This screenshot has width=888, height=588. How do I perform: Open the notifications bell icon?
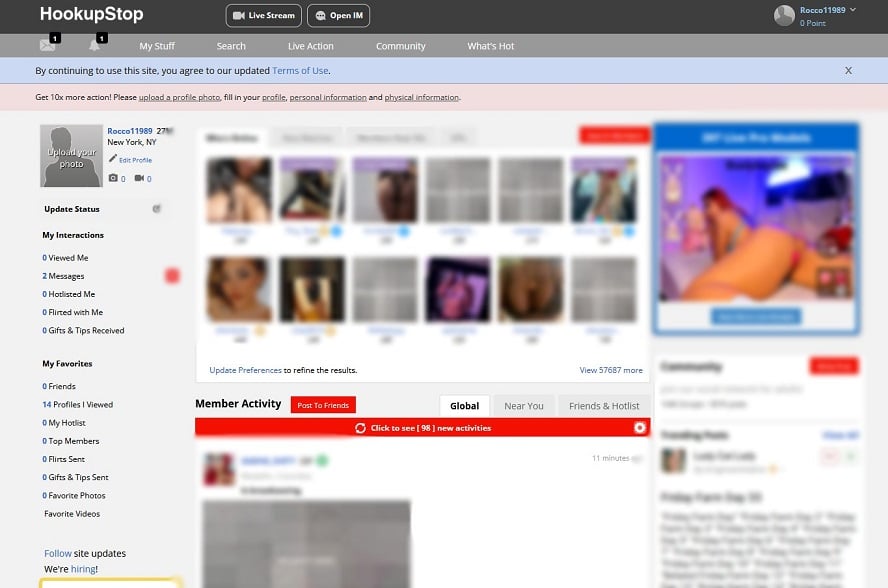tap(95, 45)
